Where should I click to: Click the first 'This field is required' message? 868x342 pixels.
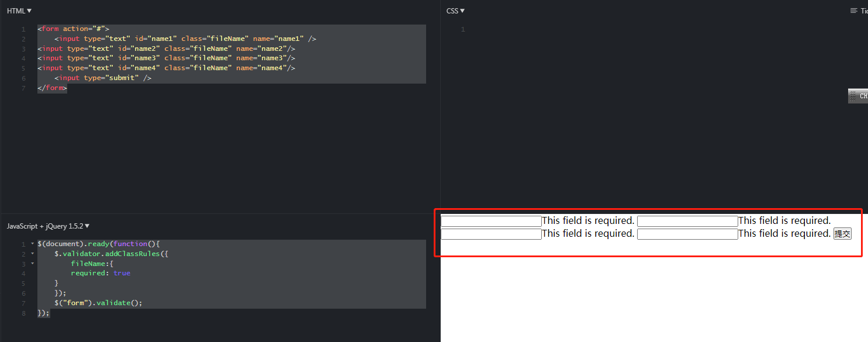pos(587,220)
